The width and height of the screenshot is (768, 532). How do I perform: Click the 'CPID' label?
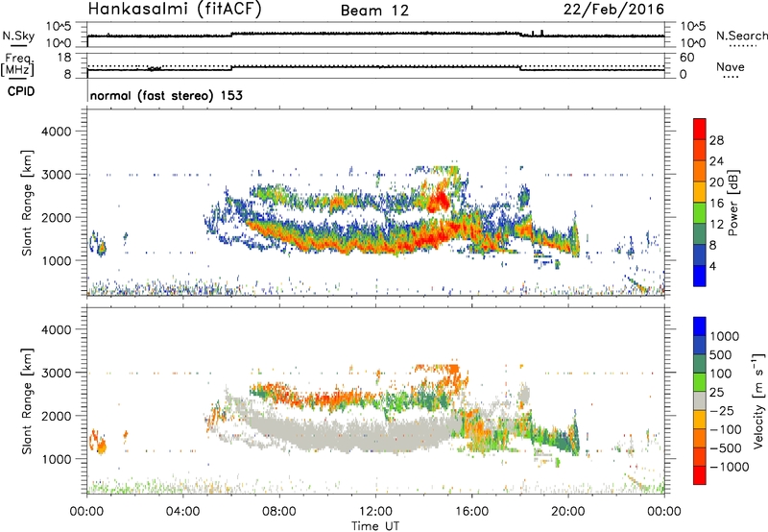(21, 91)
